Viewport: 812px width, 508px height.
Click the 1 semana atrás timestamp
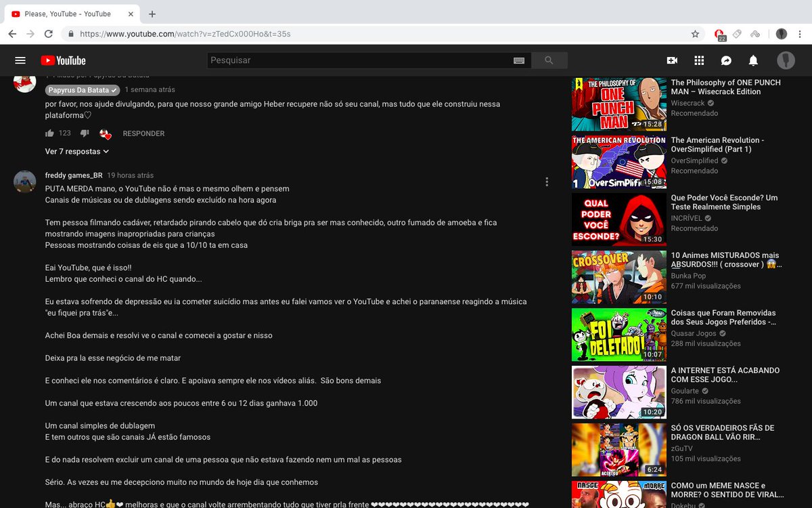pos(150,89)
